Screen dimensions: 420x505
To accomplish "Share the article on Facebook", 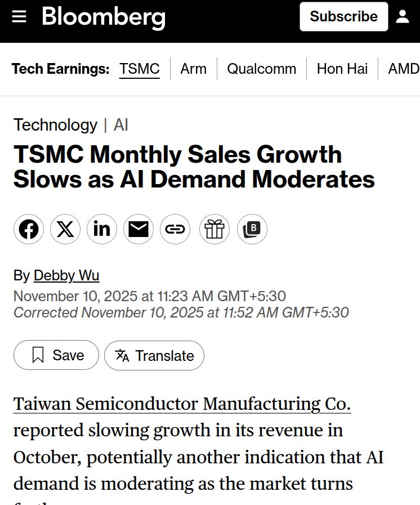I will click(28, 229).
